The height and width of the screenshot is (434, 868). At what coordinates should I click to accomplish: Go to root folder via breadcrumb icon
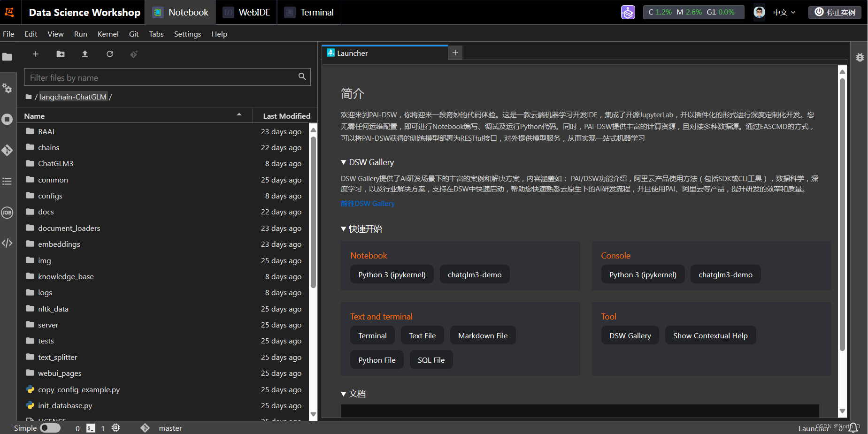pyautogui.click(x=29, y=97)
